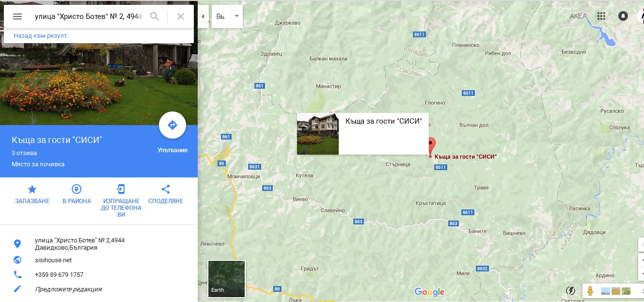Viewport: 644px width, 302px height.
Task: Open directions with the blue arrow button
Action: (173, 126)
